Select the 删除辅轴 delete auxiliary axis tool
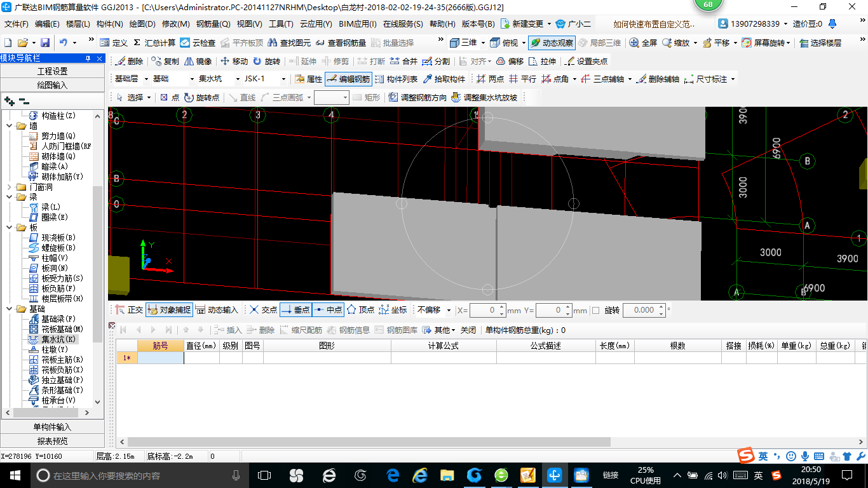This screenshot has width=868, height=488. (x=658, y=79)
